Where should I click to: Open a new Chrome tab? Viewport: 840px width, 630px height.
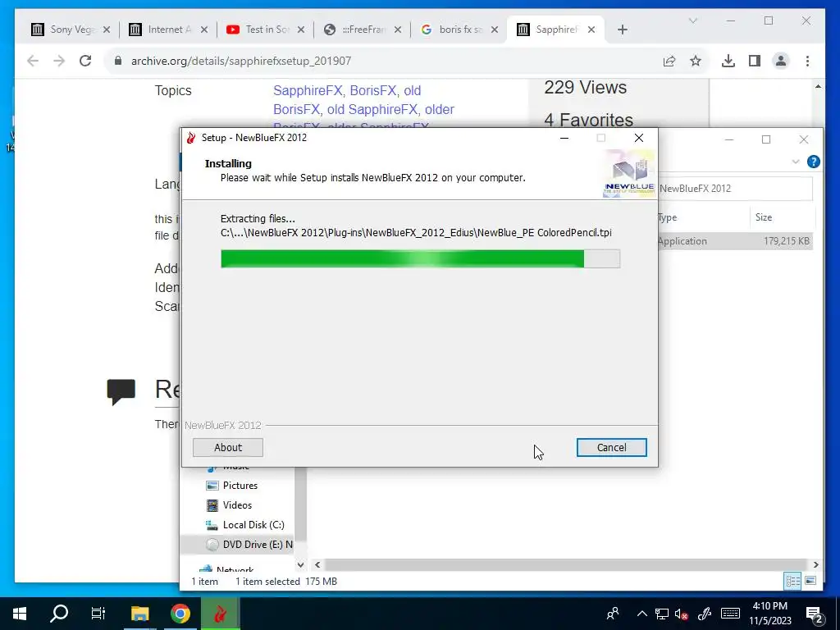(x=622, y=30)
